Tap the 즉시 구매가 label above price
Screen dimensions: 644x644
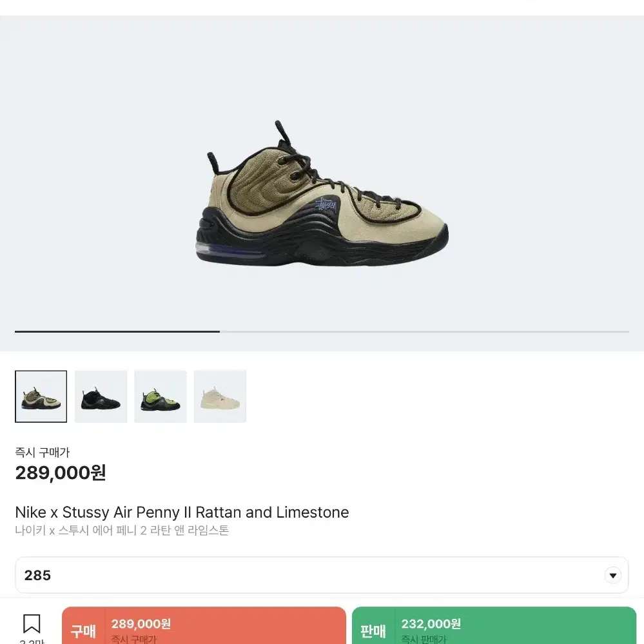pos(43,452)
